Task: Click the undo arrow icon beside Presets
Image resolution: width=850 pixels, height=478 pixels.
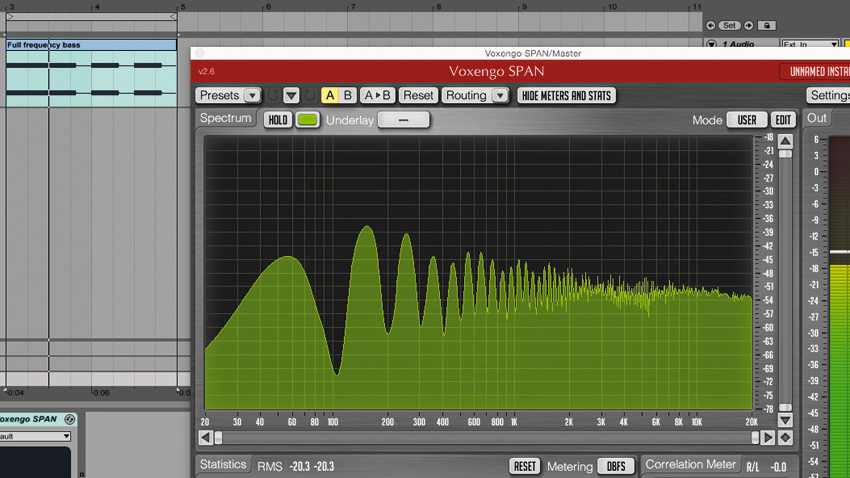Action: [273, 96]
